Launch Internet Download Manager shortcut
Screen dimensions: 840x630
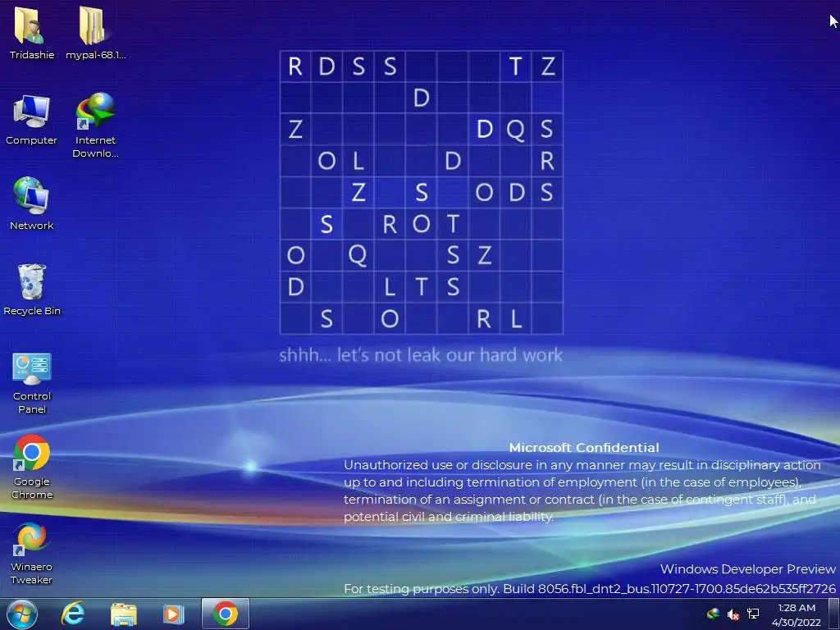tap(95, 125)
